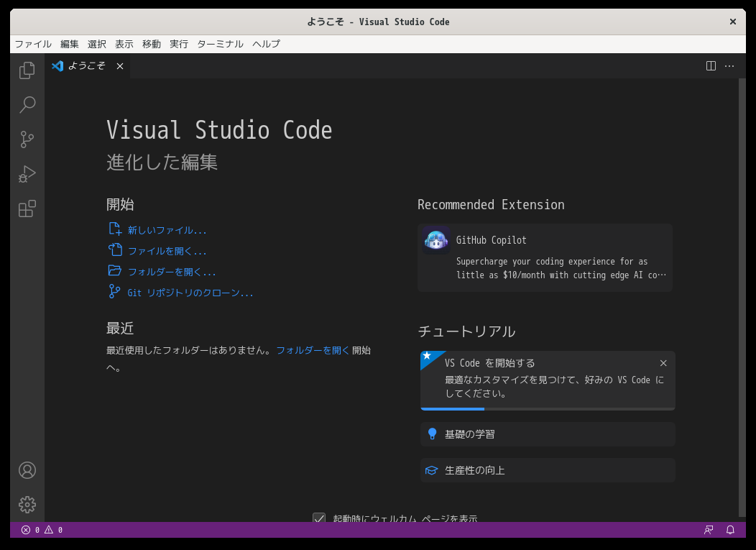Click the split editor right icon
This screenshot has height=550, width=756.
[x=711, y=65]
